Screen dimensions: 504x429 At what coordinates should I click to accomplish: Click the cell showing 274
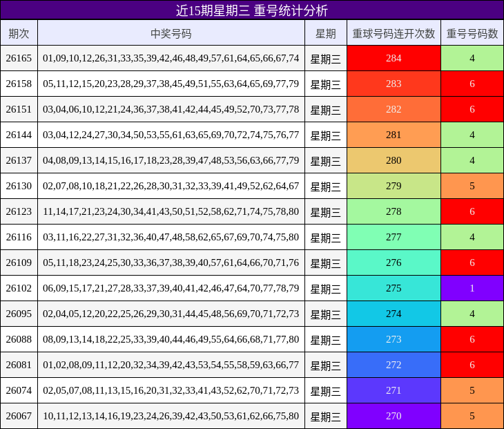coord(394,314)
